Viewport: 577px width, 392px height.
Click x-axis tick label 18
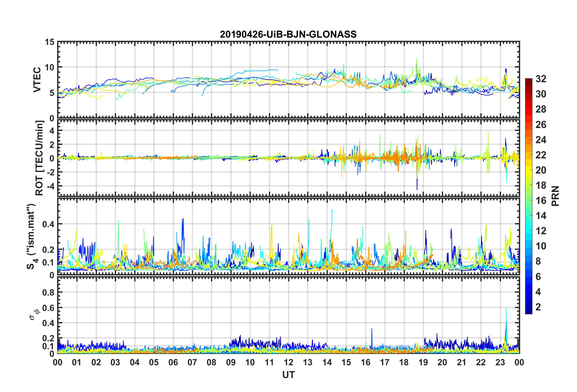pyautogui.click(x=404, y=362)
